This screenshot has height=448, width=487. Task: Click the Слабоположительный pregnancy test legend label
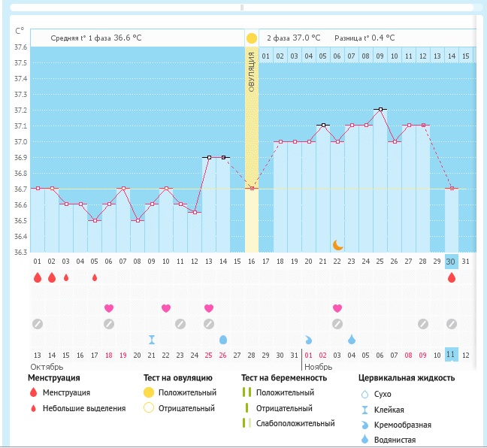(295, 424)
